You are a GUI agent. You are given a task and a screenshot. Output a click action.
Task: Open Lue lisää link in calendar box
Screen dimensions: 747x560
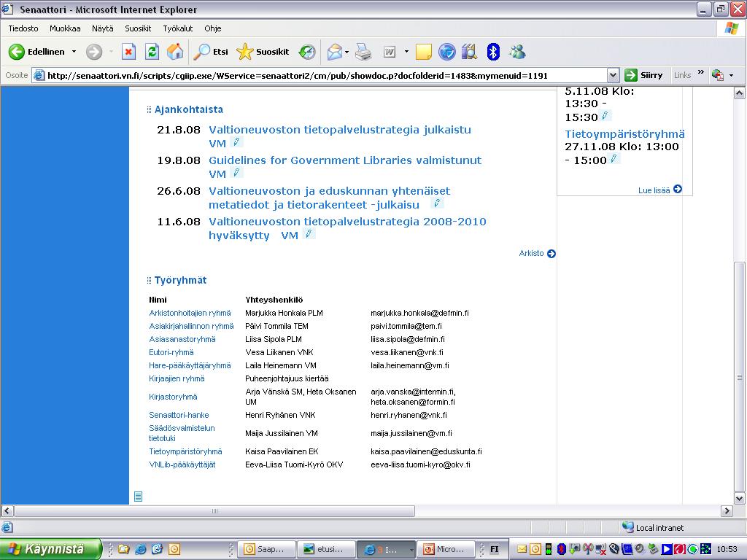659,190
